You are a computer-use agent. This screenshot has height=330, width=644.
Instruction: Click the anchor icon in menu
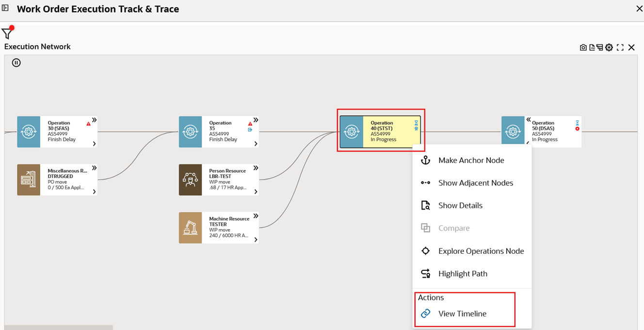coord(425,160)
